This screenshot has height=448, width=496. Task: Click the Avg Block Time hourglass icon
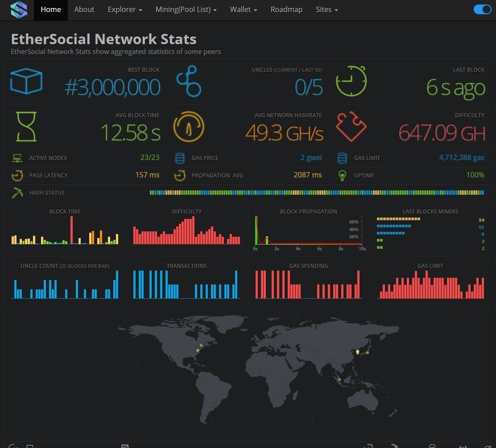click(26, 127)
